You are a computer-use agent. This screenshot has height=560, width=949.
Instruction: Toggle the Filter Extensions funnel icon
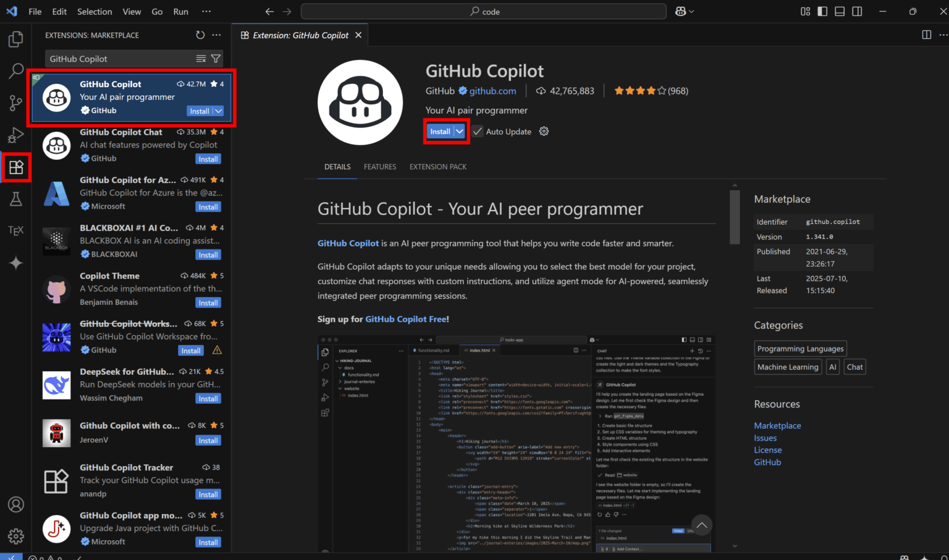[x=216, y=59]
